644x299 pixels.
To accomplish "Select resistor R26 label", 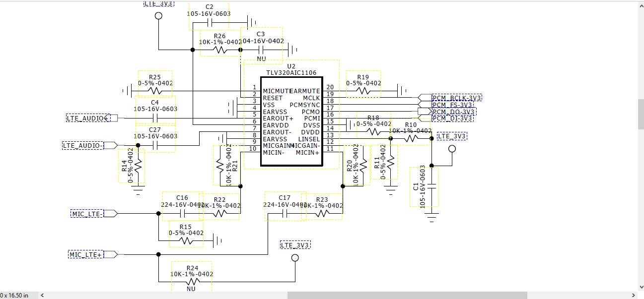I will pos(219,36).
